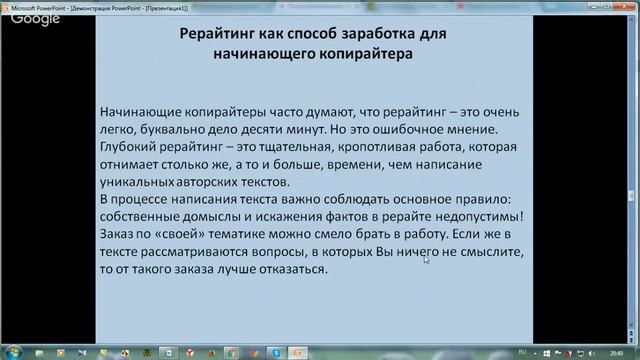Minimize the PowerPoint window
Image resolution: width=640 pixels, height=360 pixels.
594,6
